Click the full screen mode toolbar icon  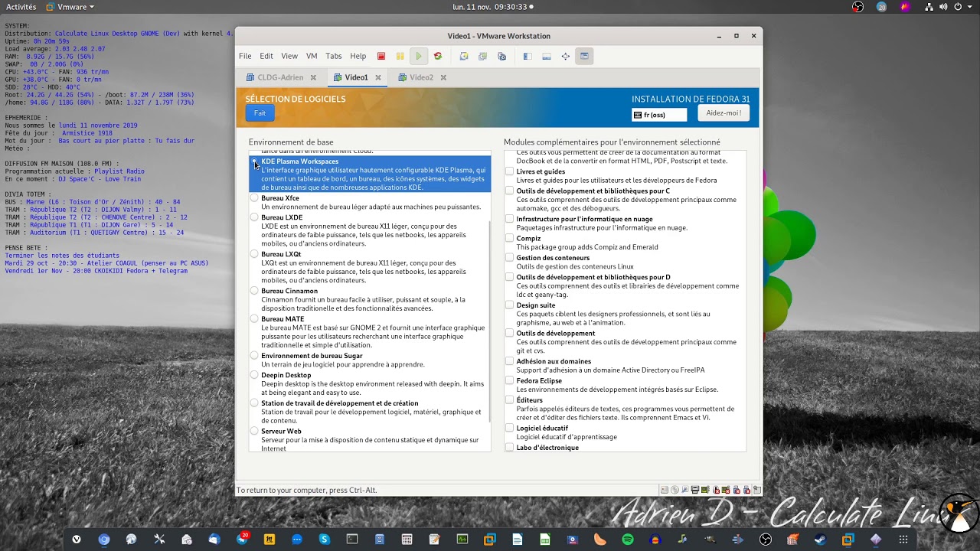[565, 56]
